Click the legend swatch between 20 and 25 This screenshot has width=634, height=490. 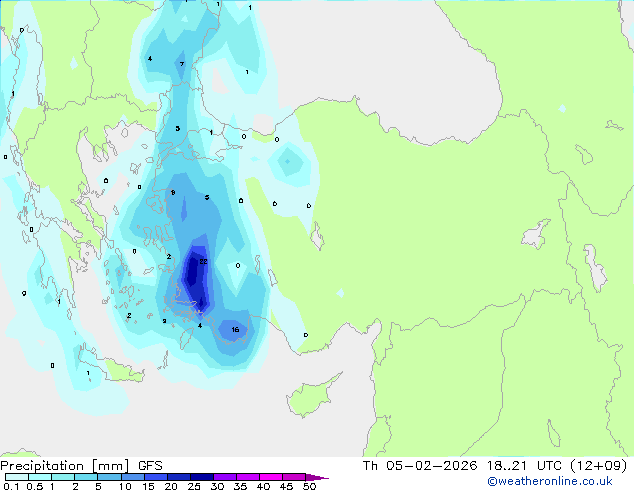pos(178,477)
